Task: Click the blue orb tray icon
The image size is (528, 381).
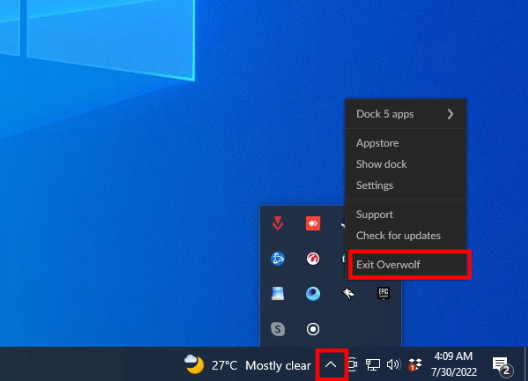Action: [x=313, y=293]
